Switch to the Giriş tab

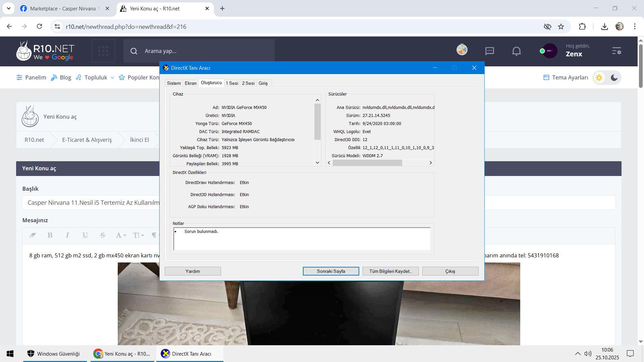(263, 83)
